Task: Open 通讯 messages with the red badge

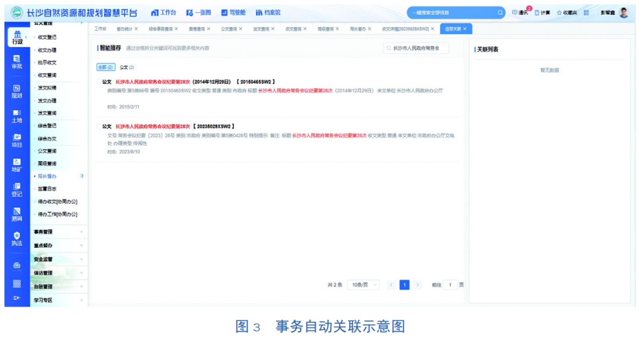Action: (520, 13)
